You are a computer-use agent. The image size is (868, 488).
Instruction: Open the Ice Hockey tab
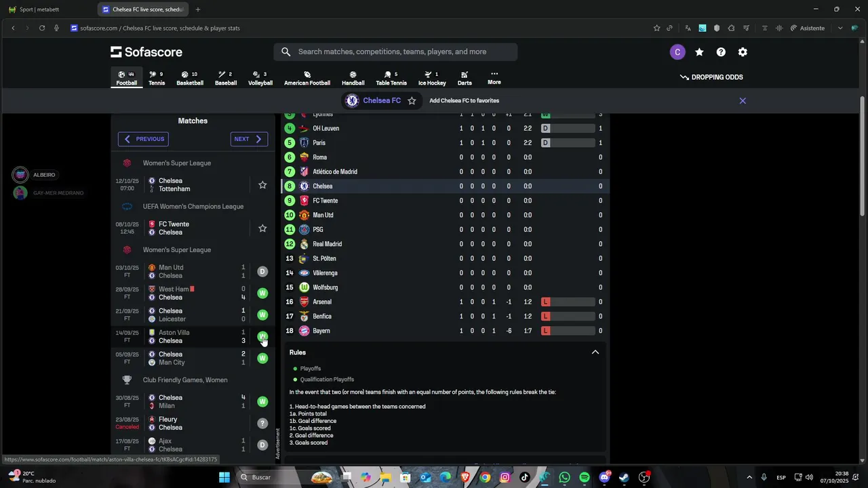coord(432,78)
